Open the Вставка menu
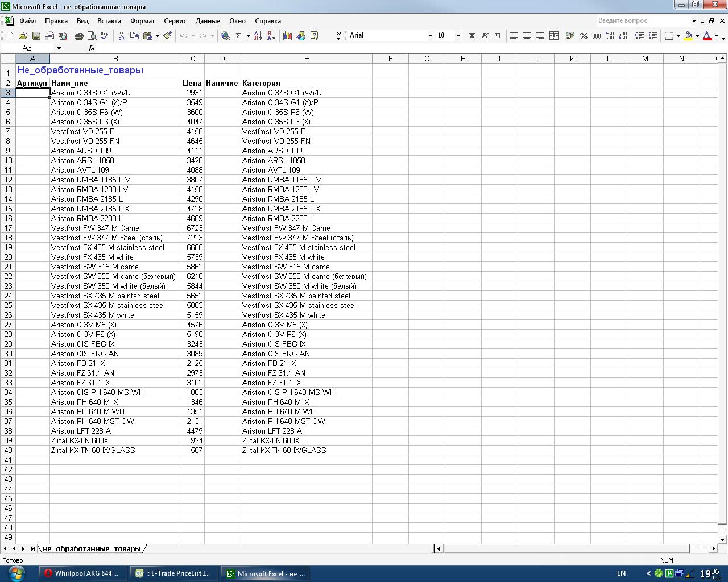This screenshot has width=728, height=582. pos(109,21)
